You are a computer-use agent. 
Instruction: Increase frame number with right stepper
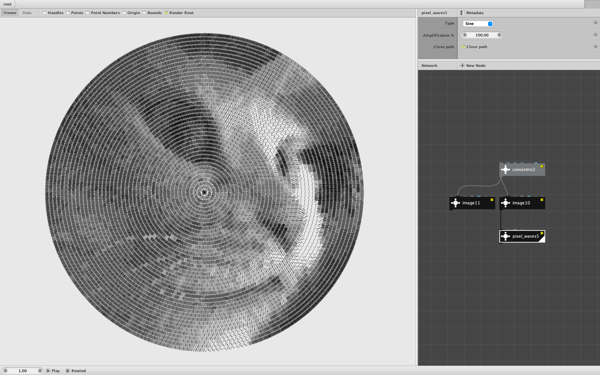40,371
